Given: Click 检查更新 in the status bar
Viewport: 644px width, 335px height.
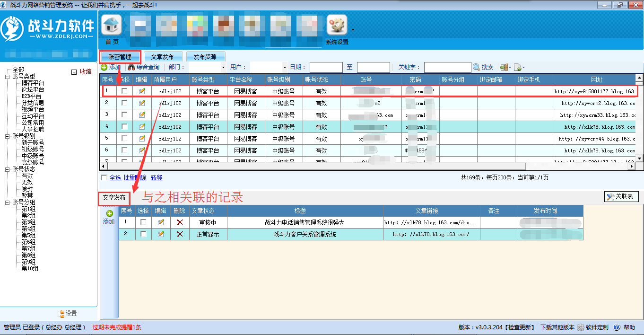Looking at the screenshot, I should click(x=520, y=327).
